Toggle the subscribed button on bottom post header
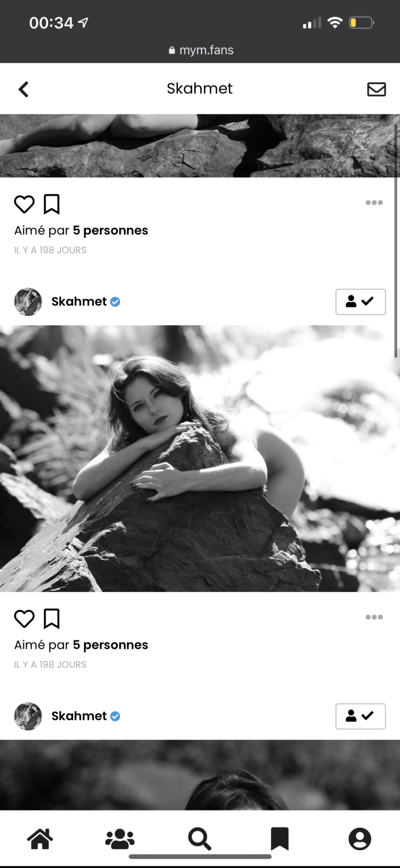This screenshot has height=868, width=400. [360, 716]
